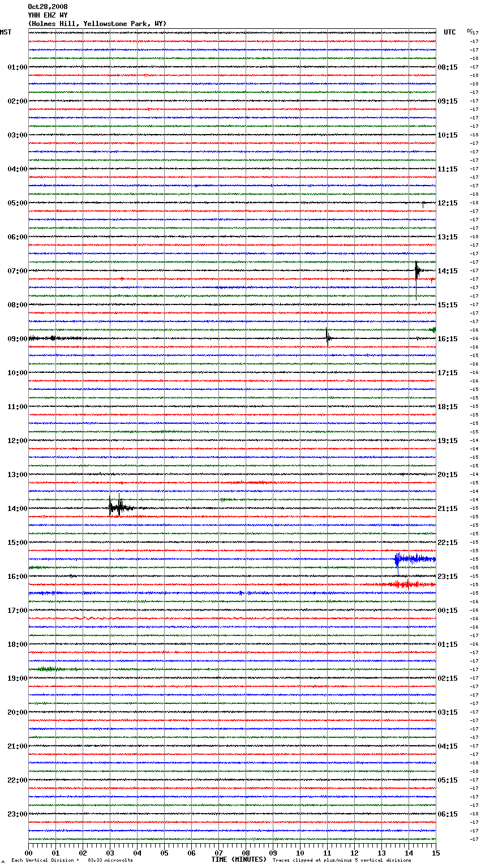Click minute 03 on the bottom axis
Screen dimensions: 481x868
(110, 853)
